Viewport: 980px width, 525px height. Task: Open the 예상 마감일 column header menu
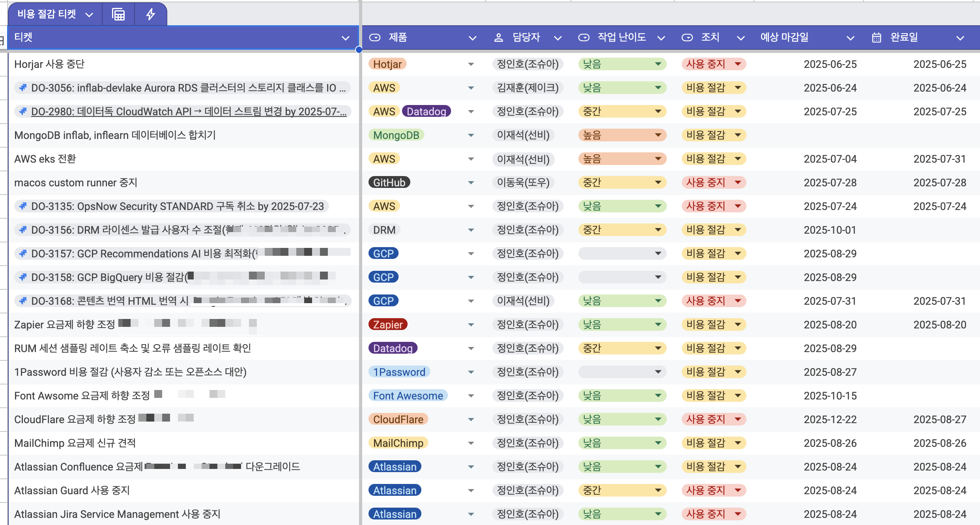[x=850, y=38]
